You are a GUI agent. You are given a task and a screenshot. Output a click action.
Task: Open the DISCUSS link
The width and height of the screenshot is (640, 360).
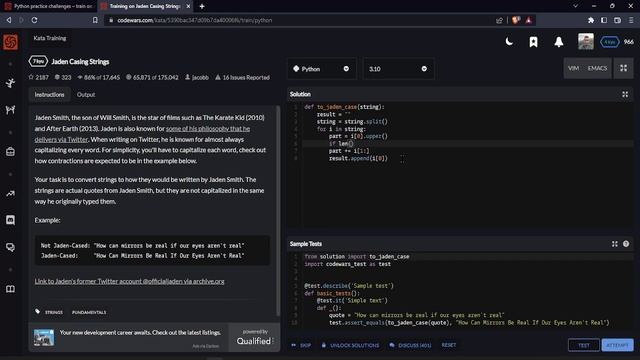pos(410,345)
